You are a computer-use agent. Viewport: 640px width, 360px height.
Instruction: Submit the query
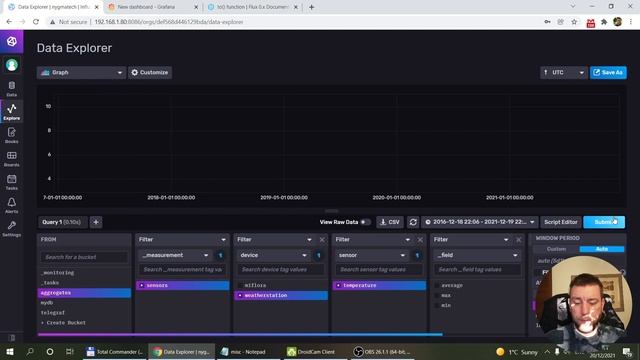point(604,222)
